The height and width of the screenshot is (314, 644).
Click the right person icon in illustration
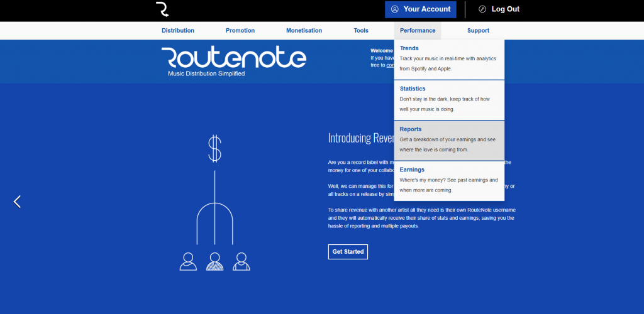coord(241,261)
